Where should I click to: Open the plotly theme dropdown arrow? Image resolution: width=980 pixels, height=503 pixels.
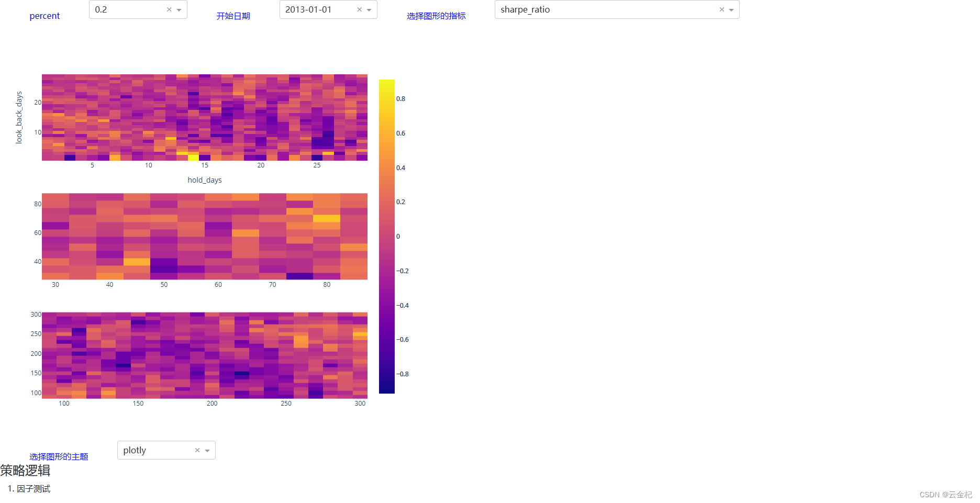[207, 451]
